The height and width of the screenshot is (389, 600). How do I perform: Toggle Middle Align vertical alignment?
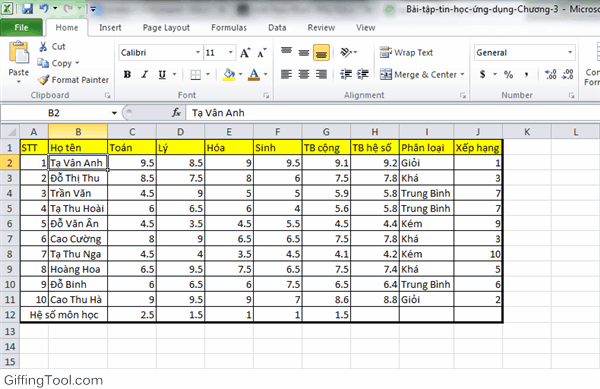click(303, 52)
